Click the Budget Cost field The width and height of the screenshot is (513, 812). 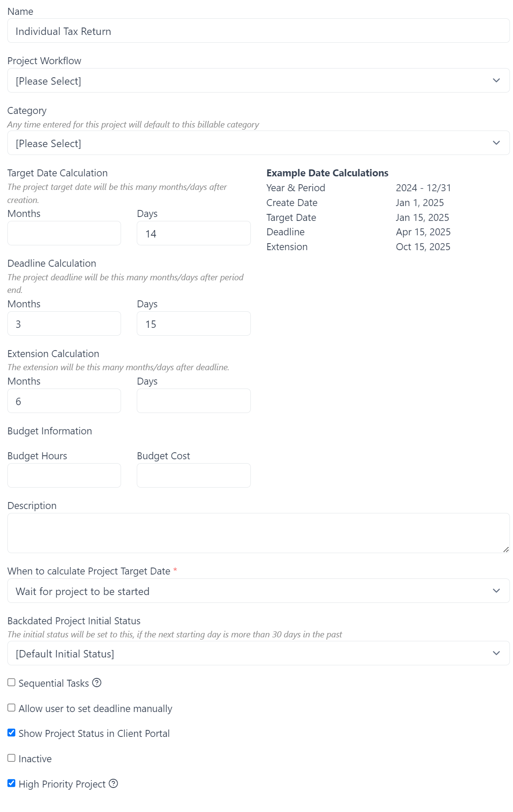pyautogui.click(x=194, y=475)
